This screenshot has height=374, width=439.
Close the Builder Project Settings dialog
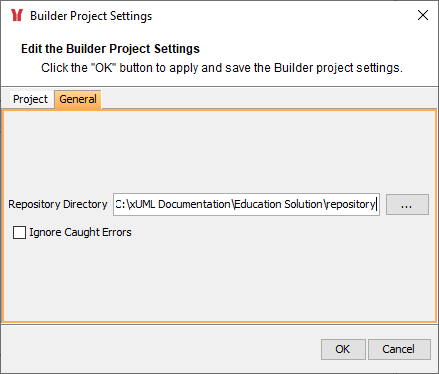coord(423,15)
